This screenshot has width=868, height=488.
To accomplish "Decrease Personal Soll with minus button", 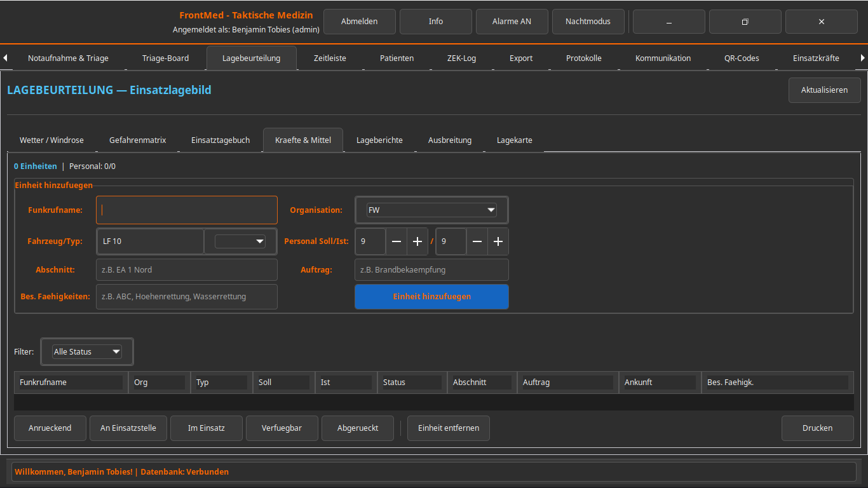I will (x=397, y=241).
